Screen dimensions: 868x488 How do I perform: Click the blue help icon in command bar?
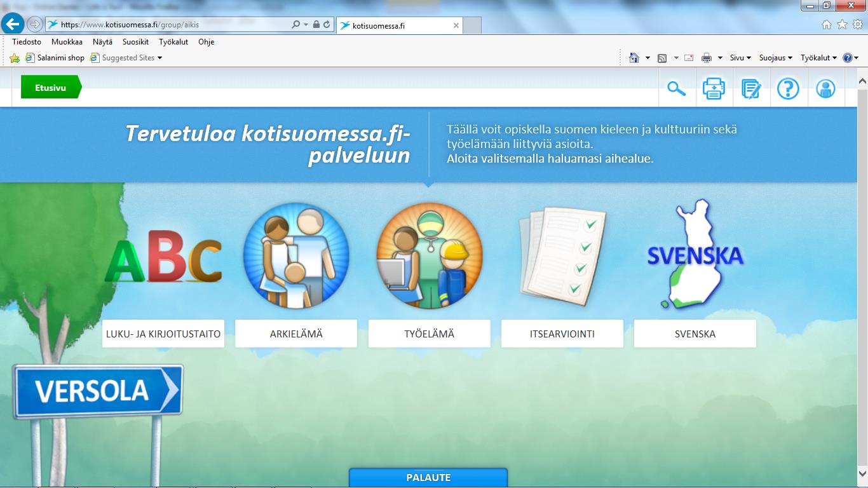click(847, 58)
